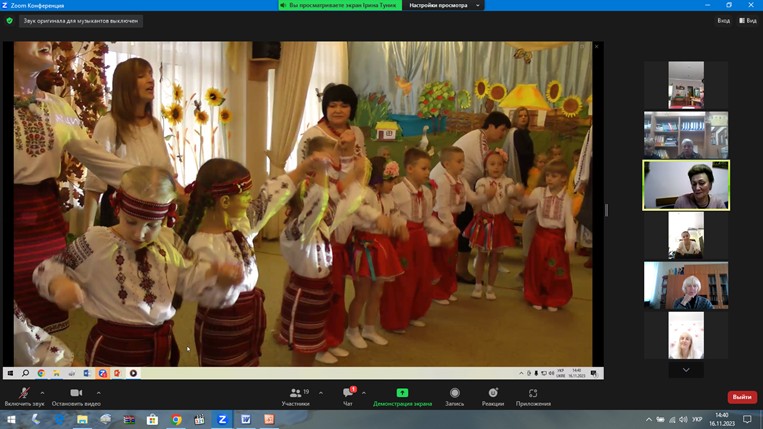
Task: Click the green encryption shield icon
Action: [10, 21]
